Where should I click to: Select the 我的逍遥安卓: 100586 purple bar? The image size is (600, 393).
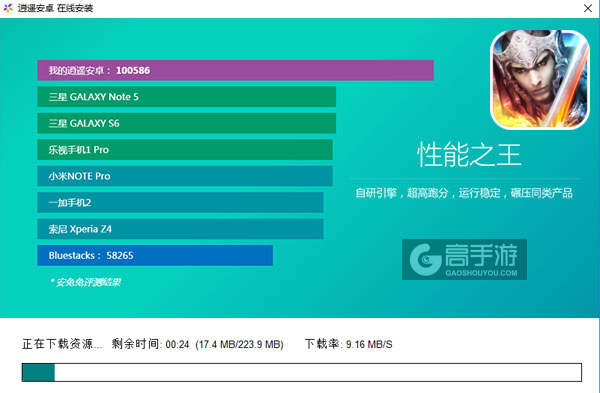pyautogui.click(x=235, y=70)
